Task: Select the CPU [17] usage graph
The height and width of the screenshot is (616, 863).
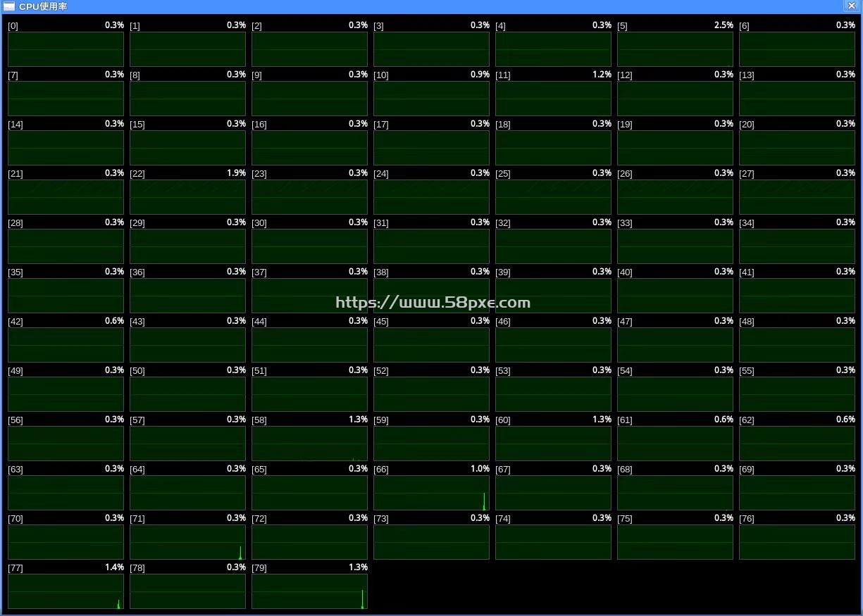Action: pyautogui.click(x=431, y=148)
